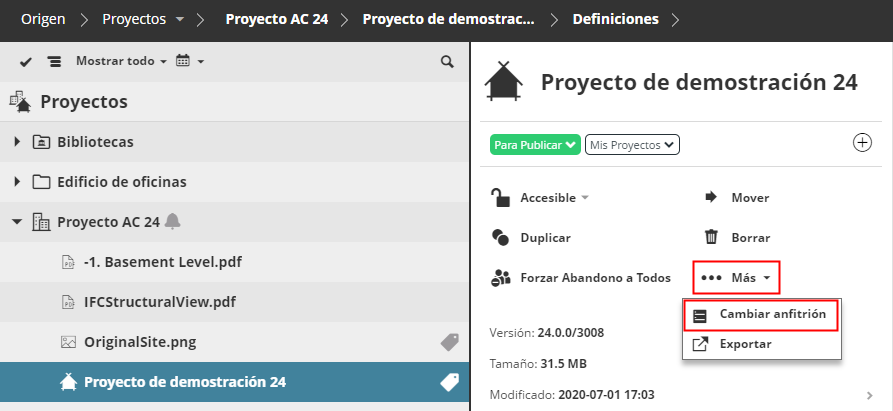The width and height of the screenshot is (893, 411).
Task: Open the Para Publicar status dropdown
Action: [x=535, y=145]
